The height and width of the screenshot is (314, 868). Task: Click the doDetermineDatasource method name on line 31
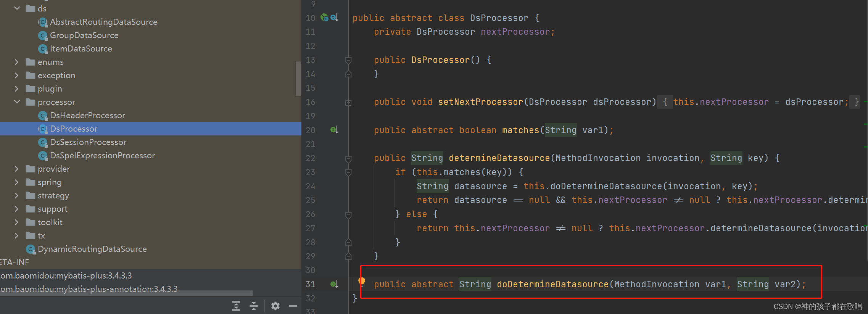click(552, 284)
